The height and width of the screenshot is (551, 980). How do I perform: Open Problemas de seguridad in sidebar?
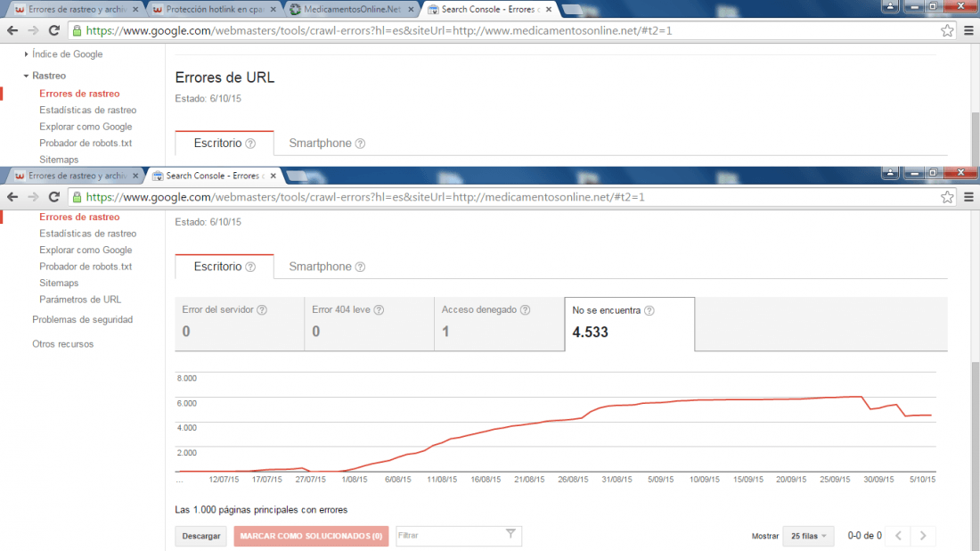pos(83,319)
